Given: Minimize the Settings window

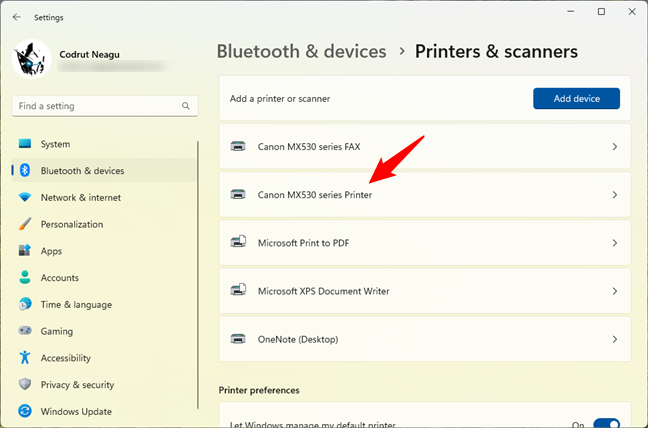Looking at the screenshot, I should click(571, 12).
